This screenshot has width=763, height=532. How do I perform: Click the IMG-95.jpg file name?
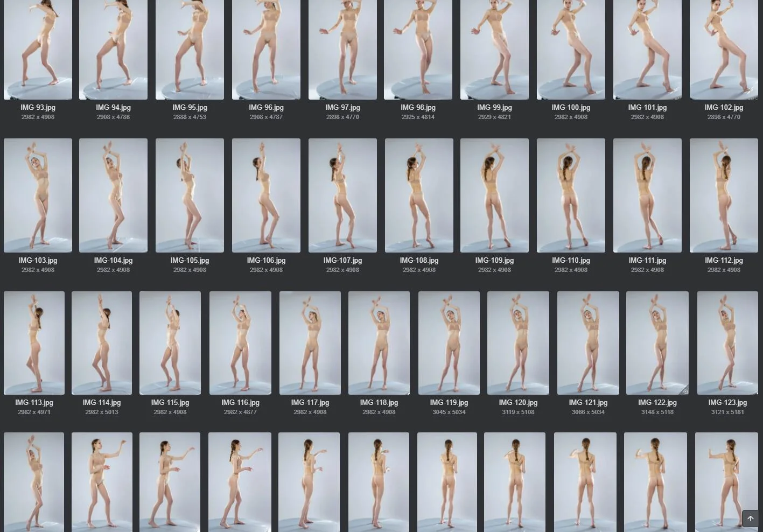pyautogui.click(x=190, y=108)
